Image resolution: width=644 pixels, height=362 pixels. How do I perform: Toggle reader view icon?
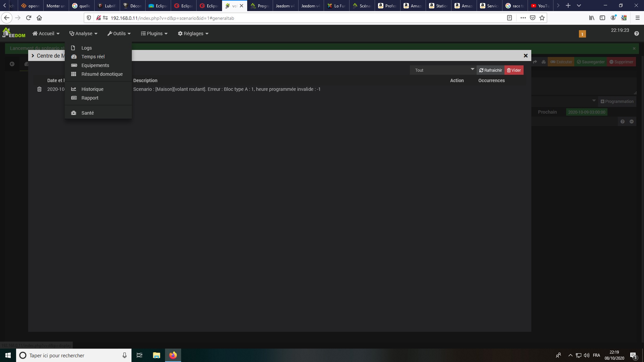(509, 18)
